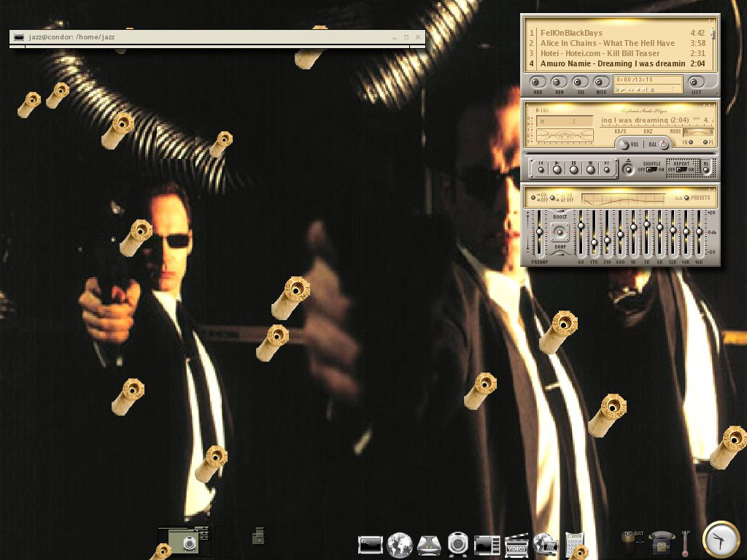
Task: Click the center knob between BOOST and DAMP
Action: 560,232
